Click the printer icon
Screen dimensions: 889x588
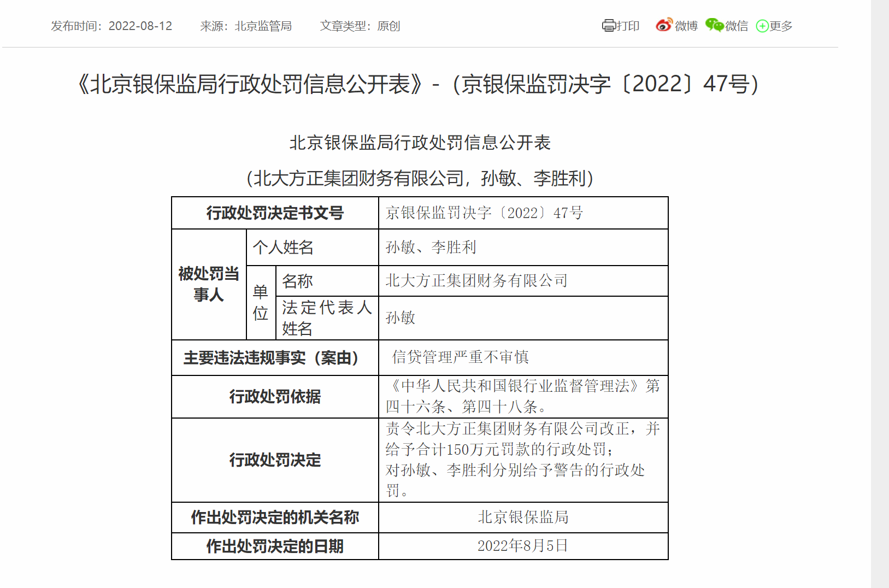(x=608, y=26)
